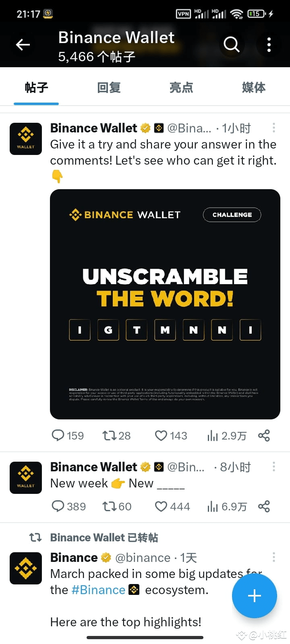Tap the back arrow in header
Image resolution: width=290 pixels, height=644 pixels.
[x=23, y=45]
